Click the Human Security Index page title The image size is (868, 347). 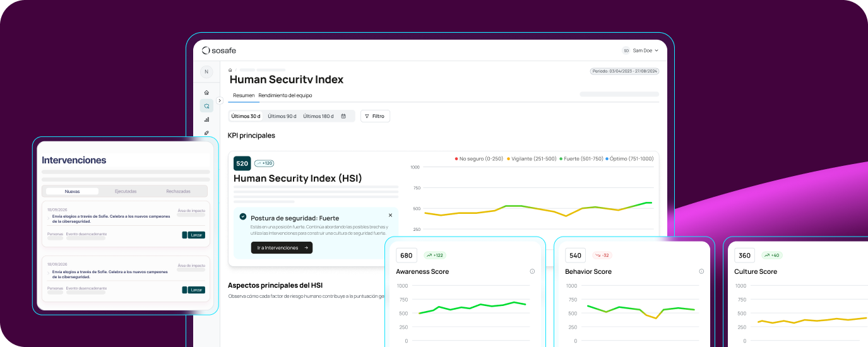[x=287, y=80]
